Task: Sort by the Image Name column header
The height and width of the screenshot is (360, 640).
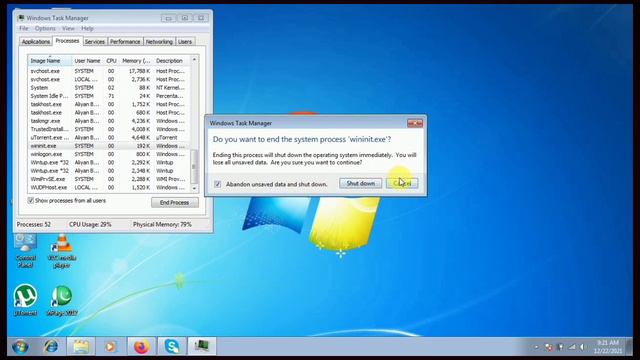Action: [49, 60]
